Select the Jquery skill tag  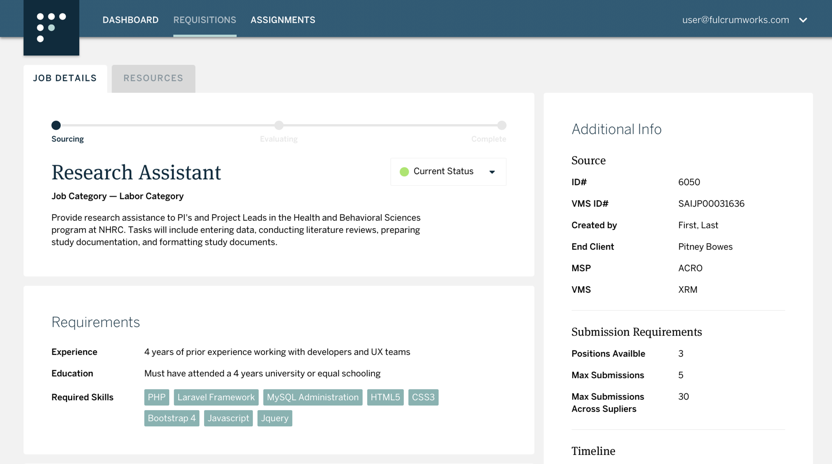274,418
